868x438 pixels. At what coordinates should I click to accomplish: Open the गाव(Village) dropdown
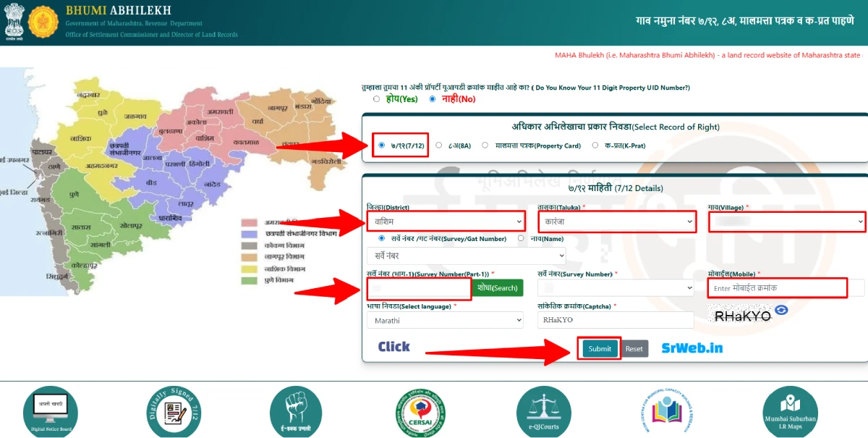pyautogui.click(x=787, y=221)
